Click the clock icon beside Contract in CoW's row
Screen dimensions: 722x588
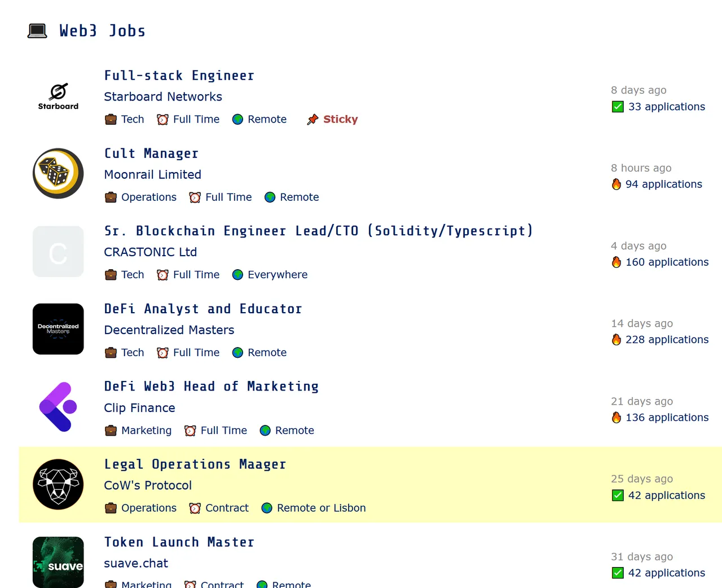(195, 508)
